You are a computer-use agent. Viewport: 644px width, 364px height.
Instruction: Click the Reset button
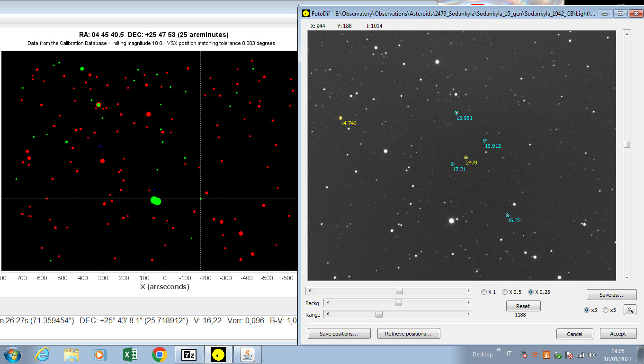(x=523, y=306)
